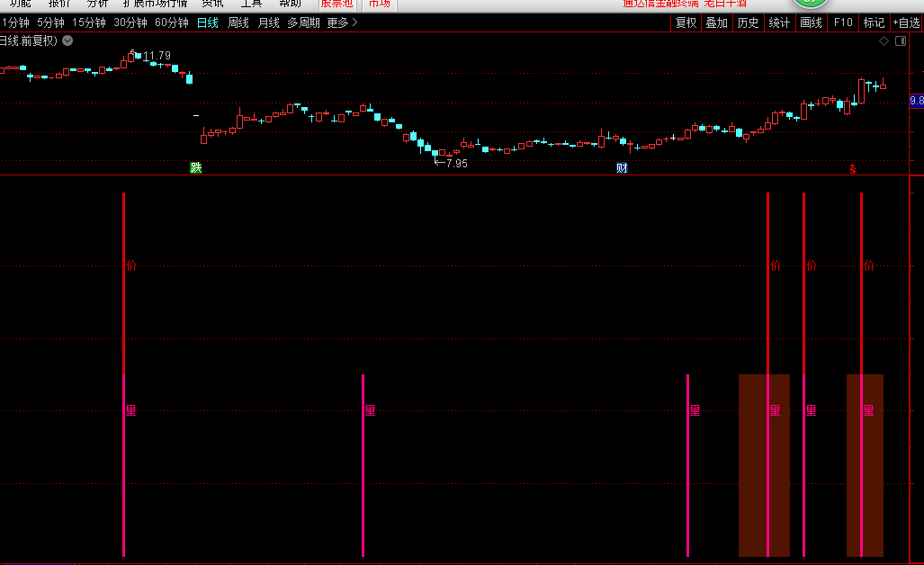Switch to 月线 monthly chart
Screen dimensions: 924x565
pos(268,22)
